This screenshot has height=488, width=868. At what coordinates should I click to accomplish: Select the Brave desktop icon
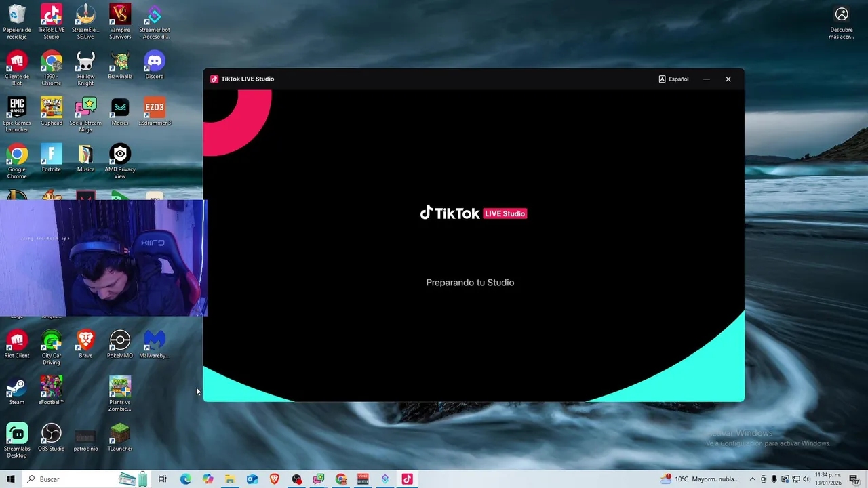point(85,344)
